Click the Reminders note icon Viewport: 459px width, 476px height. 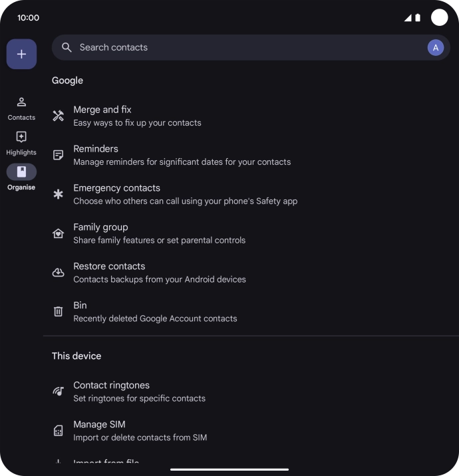(59, 155)
